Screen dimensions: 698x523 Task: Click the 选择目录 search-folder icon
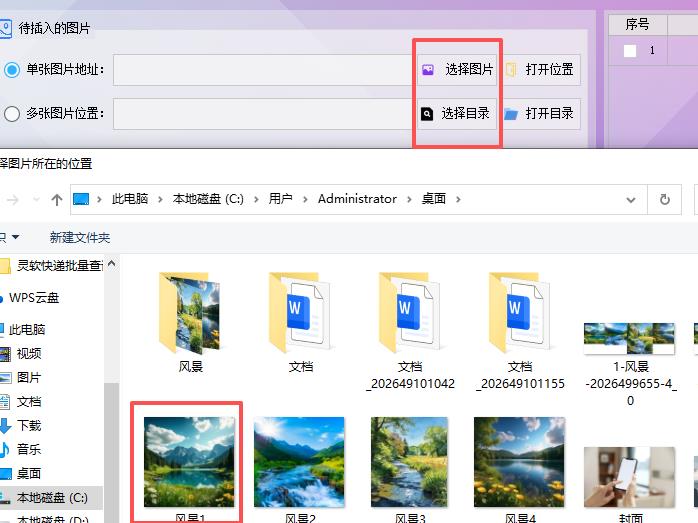(x=428, y=114)
